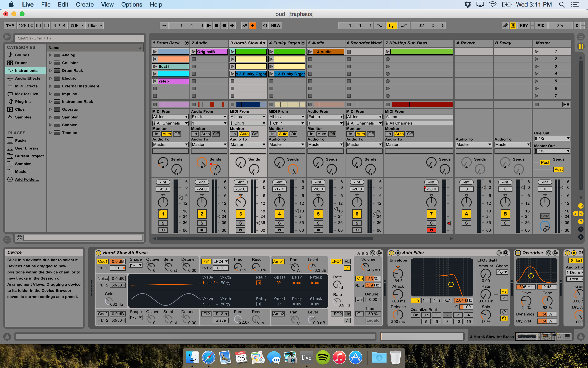Image resolution: width=588 pixels, height=368 pixels.
Task: Open the Create menu
Action: coord(85,4)
